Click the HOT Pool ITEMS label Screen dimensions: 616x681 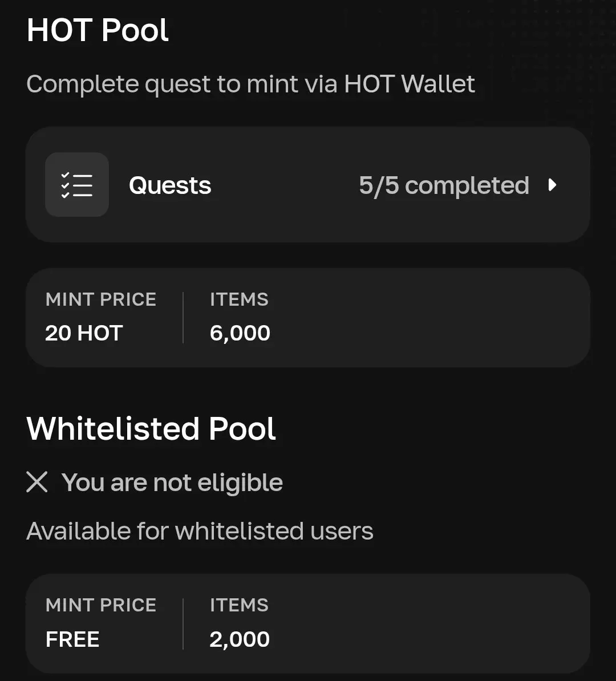point(240,299)
